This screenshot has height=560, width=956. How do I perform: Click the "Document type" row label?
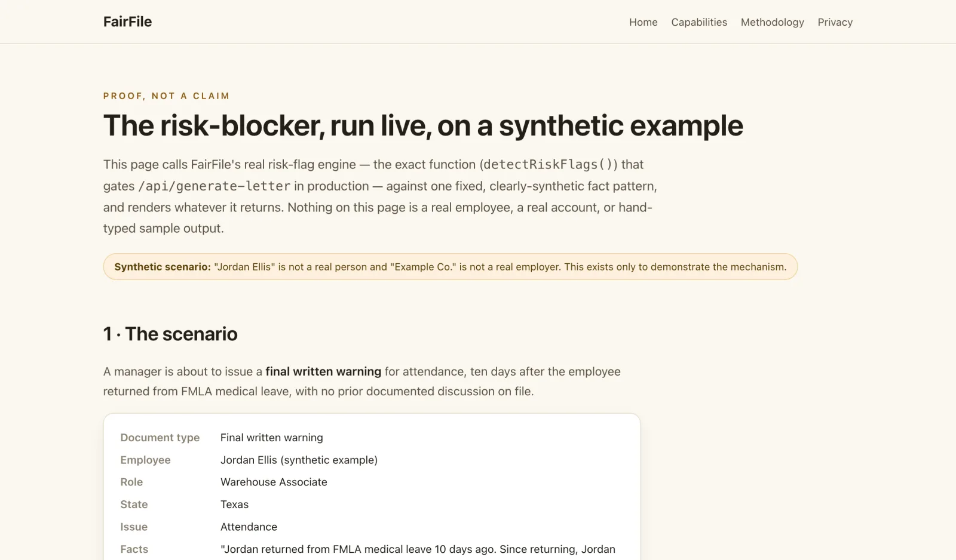point(160,438)
